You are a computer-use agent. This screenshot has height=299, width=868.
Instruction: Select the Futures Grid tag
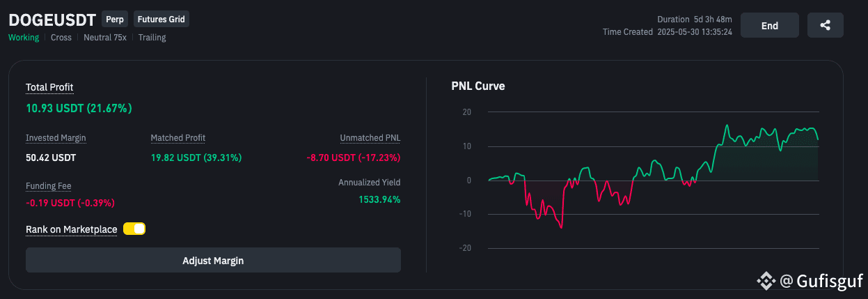[161, 20]
